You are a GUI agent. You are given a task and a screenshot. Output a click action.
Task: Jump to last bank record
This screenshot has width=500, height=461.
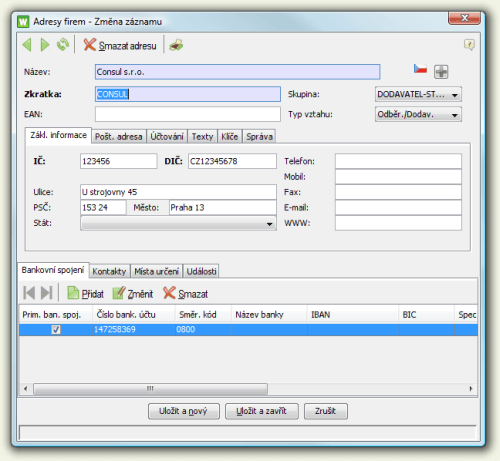[x=46, y=293]
